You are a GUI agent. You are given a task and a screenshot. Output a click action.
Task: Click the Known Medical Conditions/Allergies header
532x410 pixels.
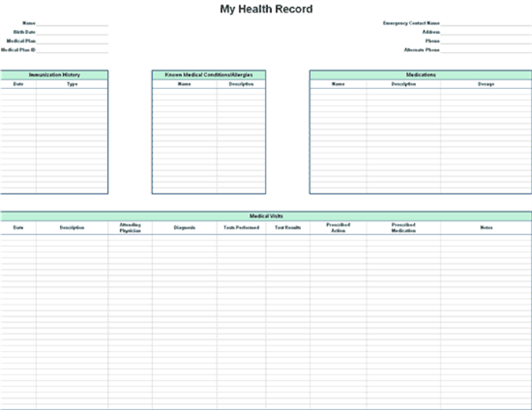(x=209, y=75)
